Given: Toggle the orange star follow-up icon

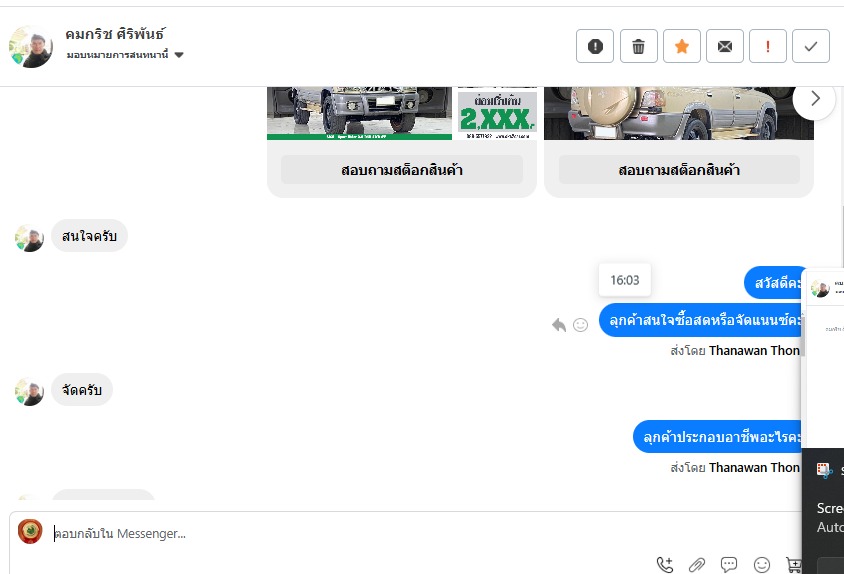Looking at the screenshot, I should click(681, 46).
